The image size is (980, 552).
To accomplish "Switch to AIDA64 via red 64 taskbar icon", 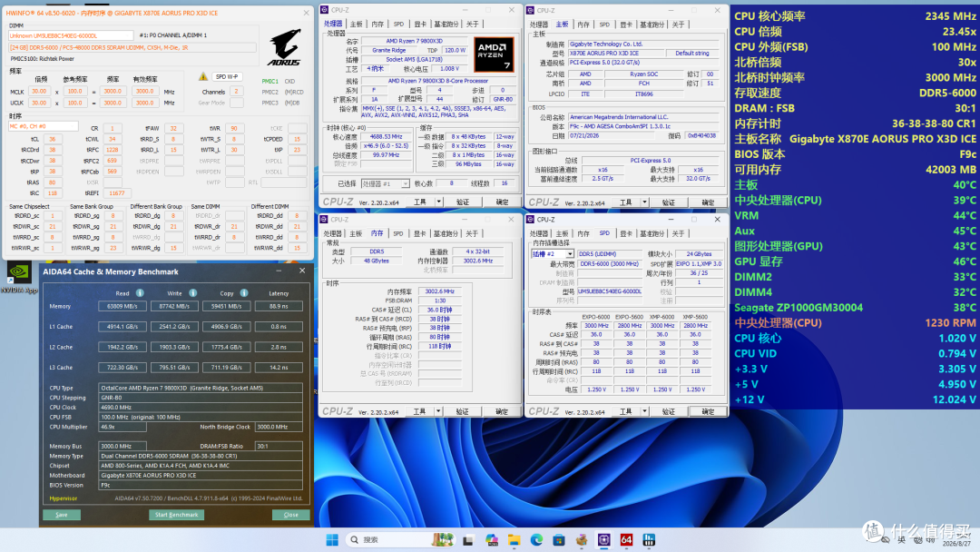I will 626,539.
